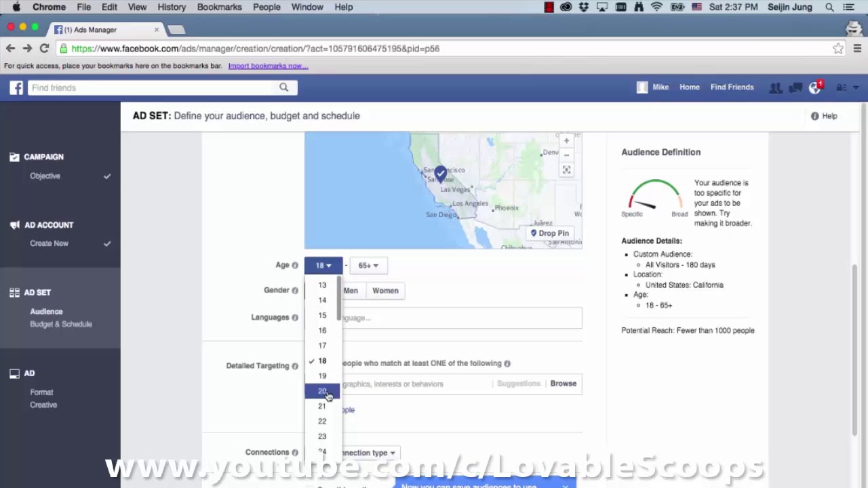Click the Facebook logo icon
The width and height of the screenshot is (868, 488).
pos(16,87)
